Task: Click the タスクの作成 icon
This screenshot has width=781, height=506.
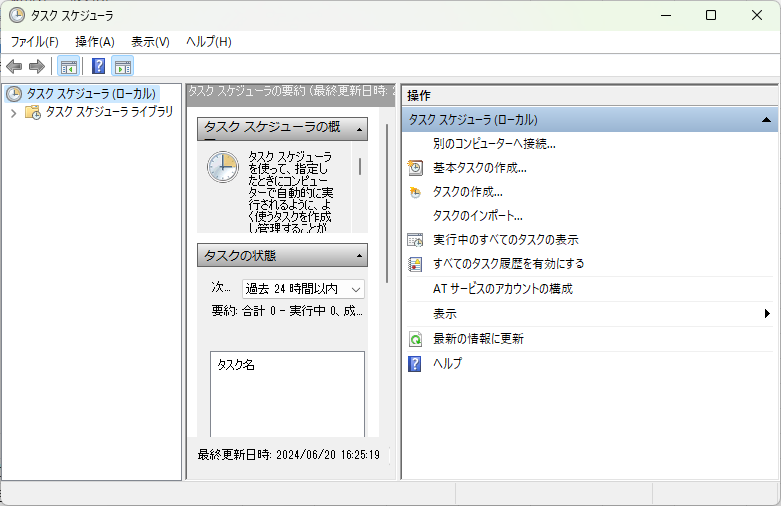Action: pos(416,192)
